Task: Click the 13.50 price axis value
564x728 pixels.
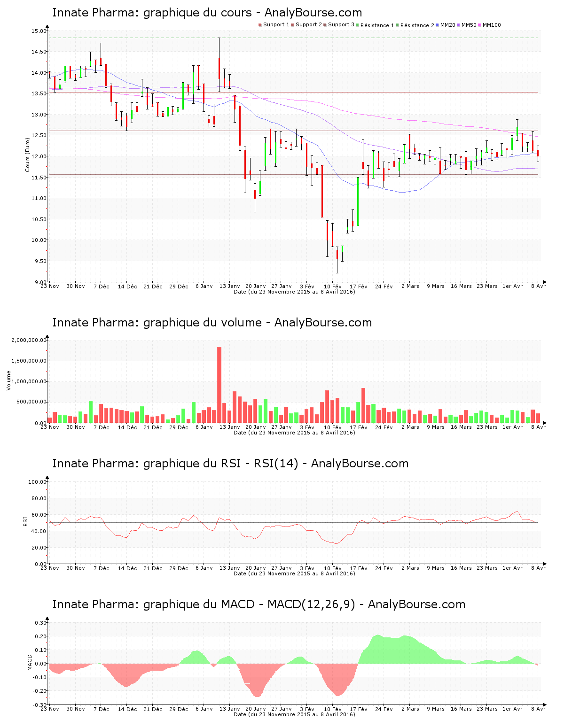Action: click(39, 93)
